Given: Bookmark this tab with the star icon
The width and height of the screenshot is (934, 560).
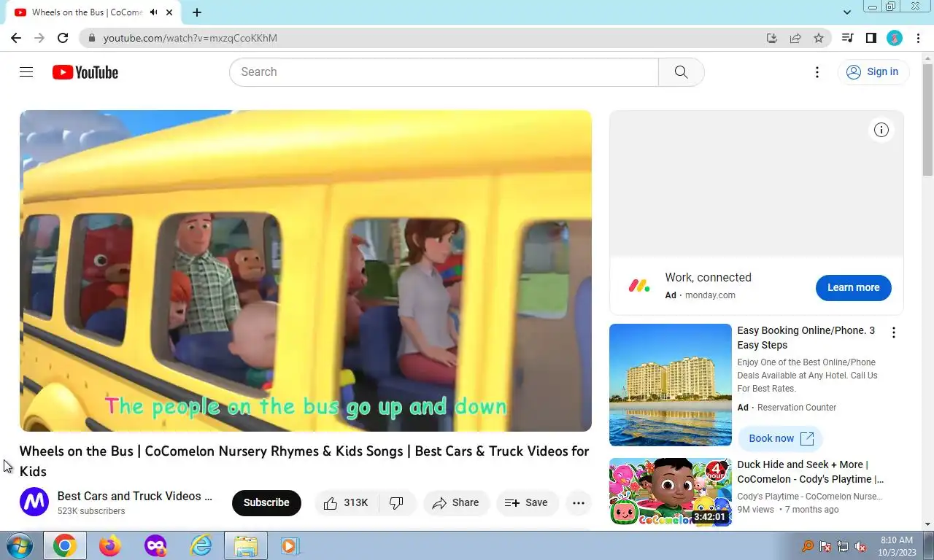Looking at the screenshot, I should click(x=819, y=38).
